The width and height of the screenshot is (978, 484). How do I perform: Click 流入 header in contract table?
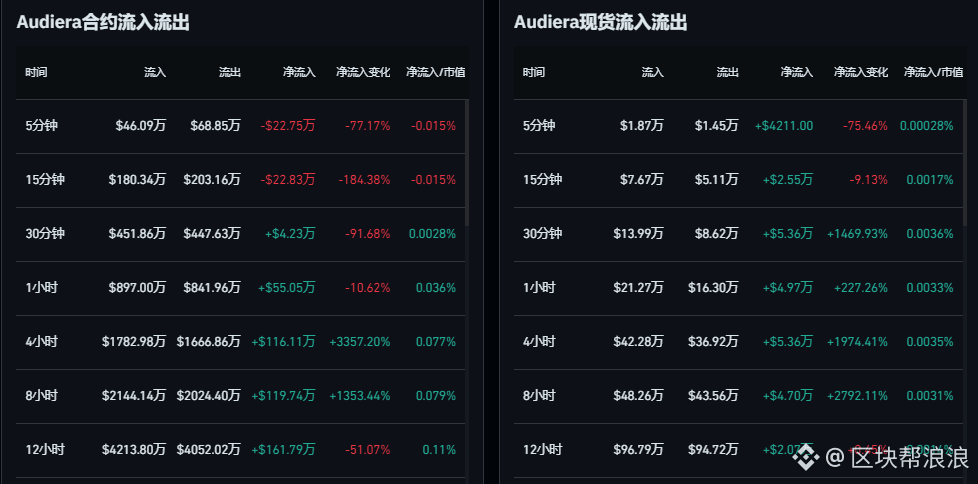155,72
